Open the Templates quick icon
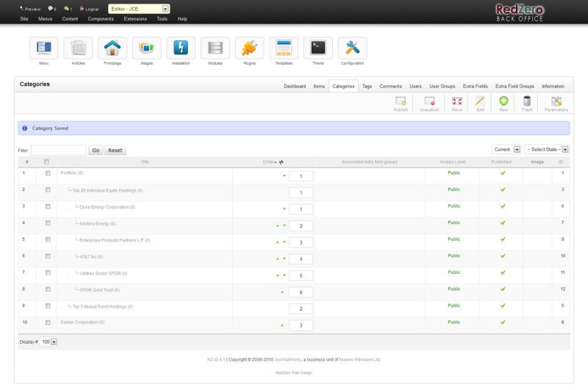588x390 pixels. pyautogui.click(x=284, y=48)
